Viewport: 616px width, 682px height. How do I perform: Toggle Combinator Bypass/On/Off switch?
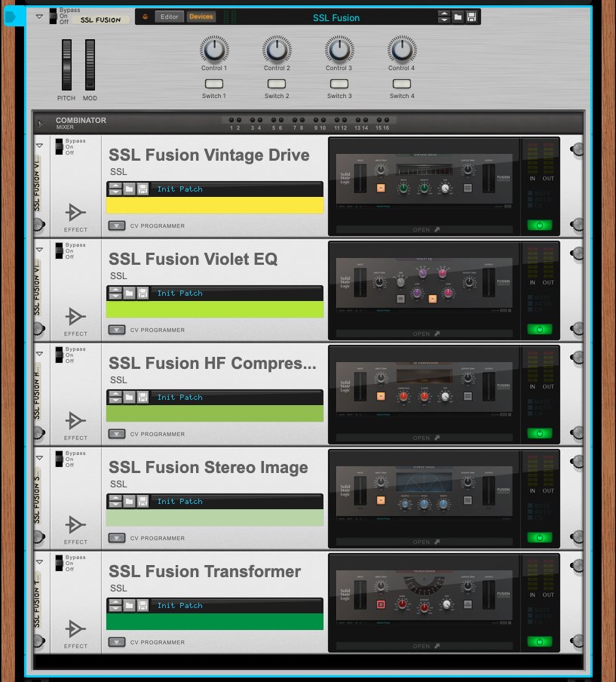(x=53, y=16)
